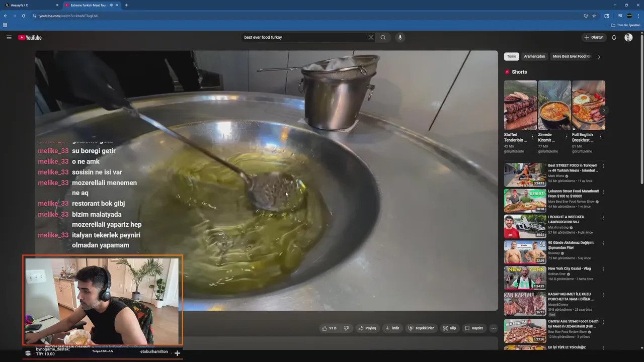Viewport: 644px width, 362px height.
Task: Open options for Stuffed Tenderloin short
Action: click(x=533, y=136)
